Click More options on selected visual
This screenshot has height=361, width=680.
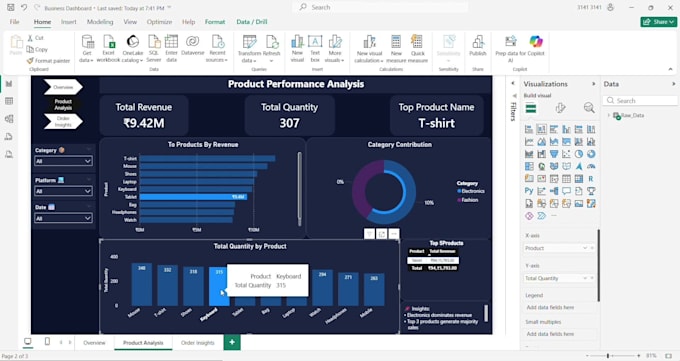pyautogui.click(x=394, y=234)
